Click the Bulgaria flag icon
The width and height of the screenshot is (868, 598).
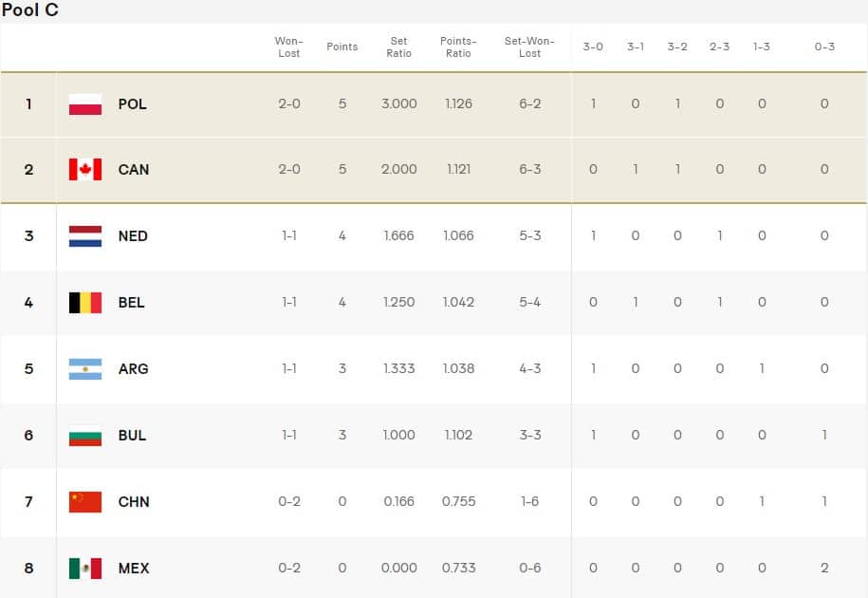(85, 436)
